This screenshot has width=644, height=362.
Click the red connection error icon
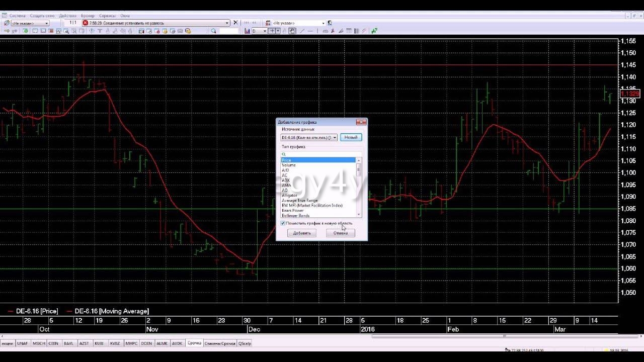click(x=86, y=23)
